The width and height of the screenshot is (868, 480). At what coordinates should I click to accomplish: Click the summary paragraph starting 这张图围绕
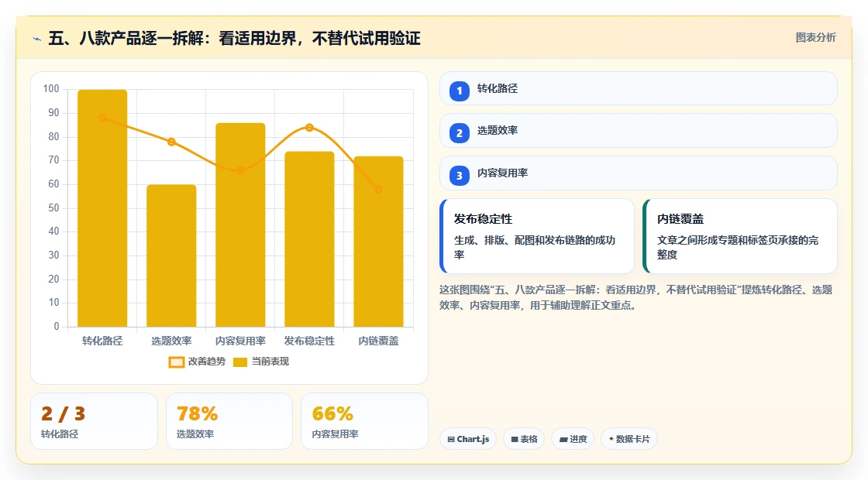(636, 297)
